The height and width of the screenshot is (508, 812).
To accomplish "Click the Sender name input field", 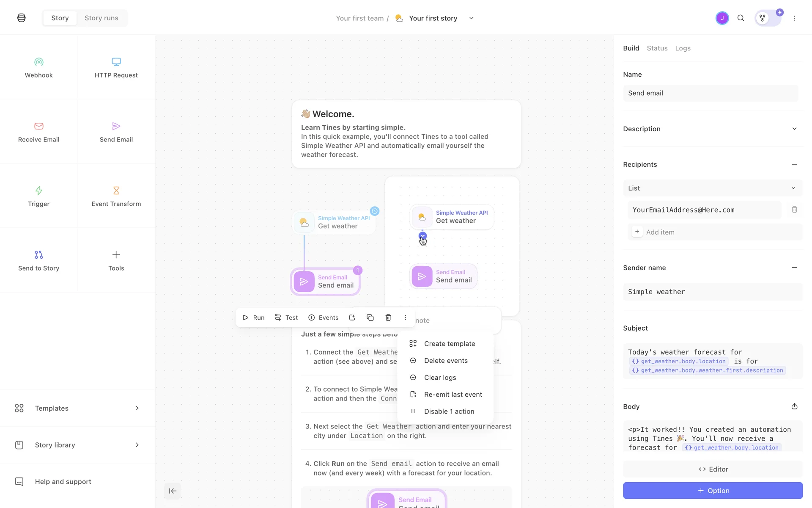I will [712, 292].
